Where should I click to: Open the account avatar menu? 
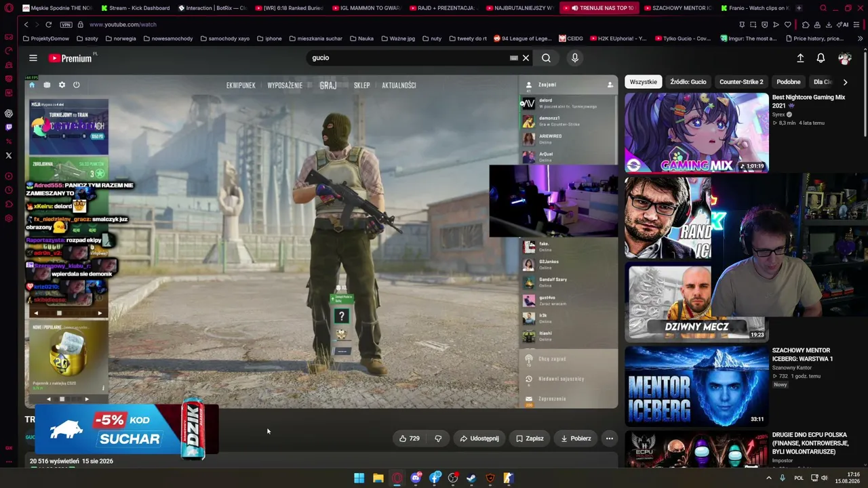pos(844,58)
